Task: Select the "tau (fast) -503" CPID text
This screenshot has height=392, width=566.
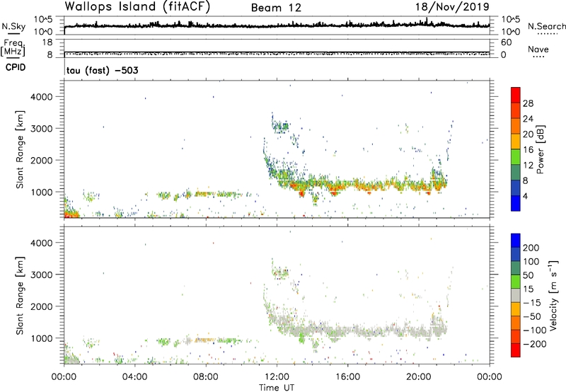Action: click(x=103, y=70)
